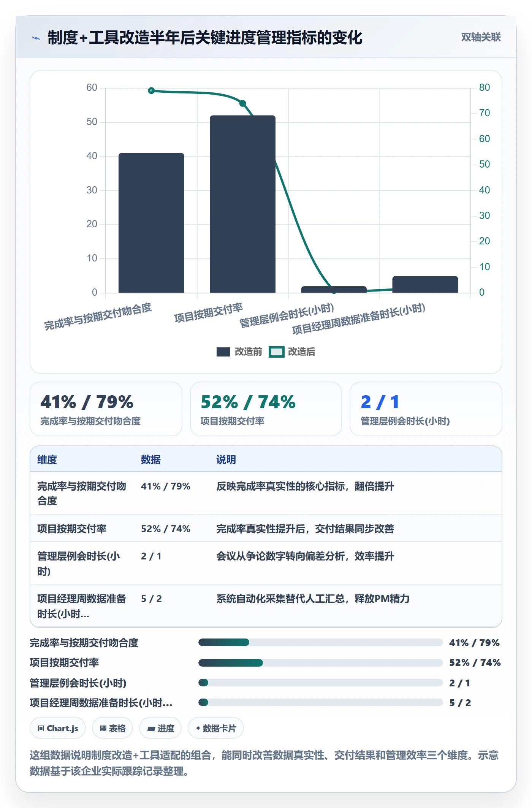This screenshot has height=808, width=532.
Task: Click the lightning icon beside the title
Action: (x=36, y=38)
